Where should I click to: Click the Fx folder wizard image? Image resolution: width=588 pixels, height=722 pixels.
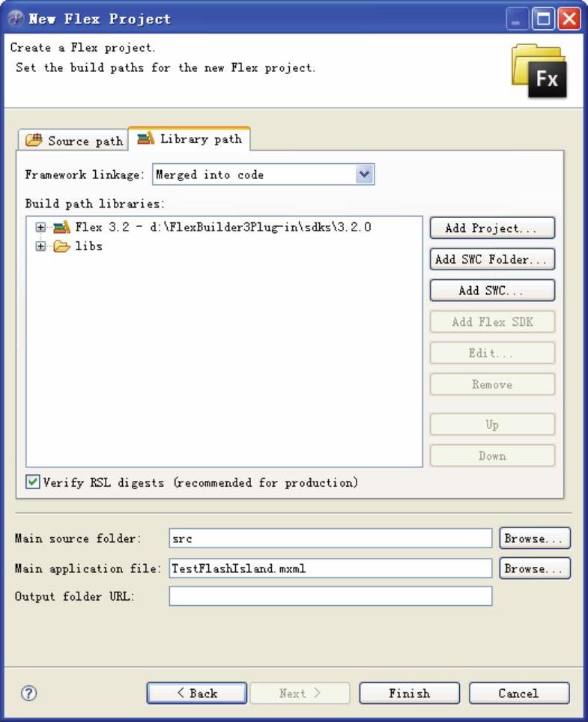tap(539, 71)
